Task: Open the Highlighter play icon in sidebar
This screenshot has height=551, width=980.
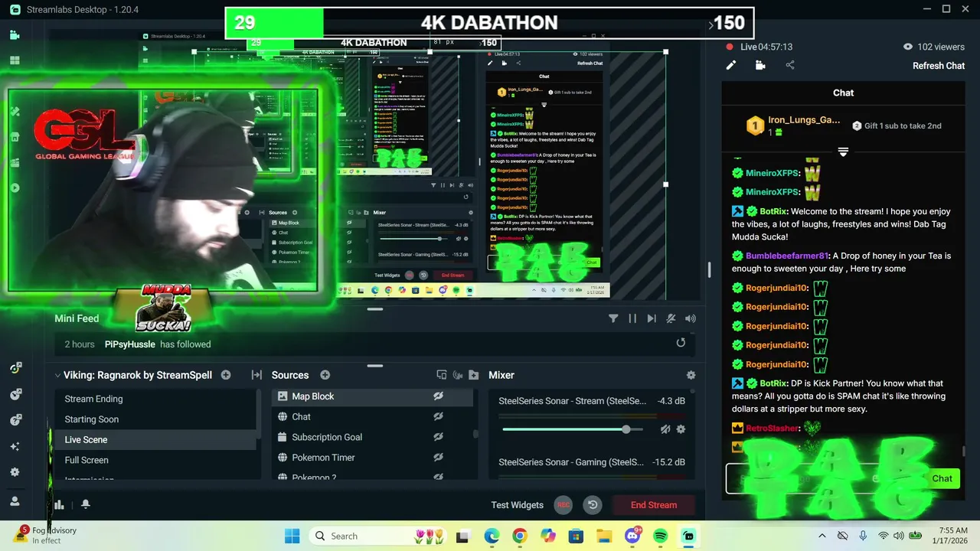Action: pyautogui.click(x=15, y=188)
